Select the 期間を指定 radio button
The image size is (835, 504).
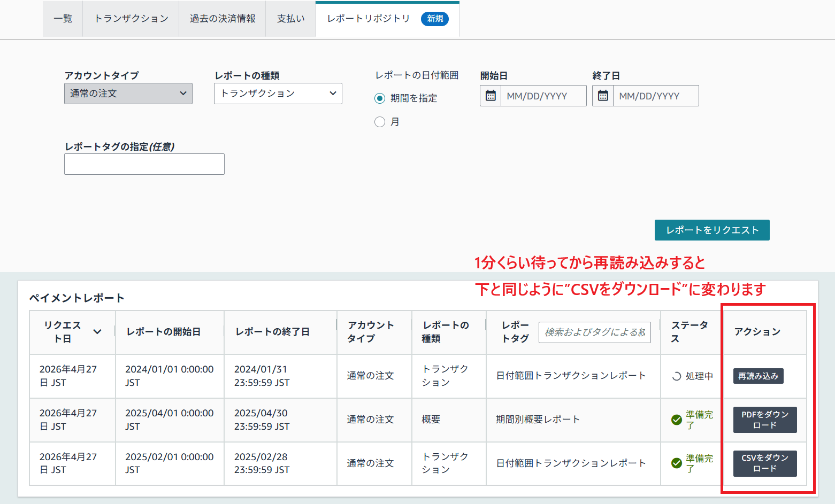[x=380, y=98]
